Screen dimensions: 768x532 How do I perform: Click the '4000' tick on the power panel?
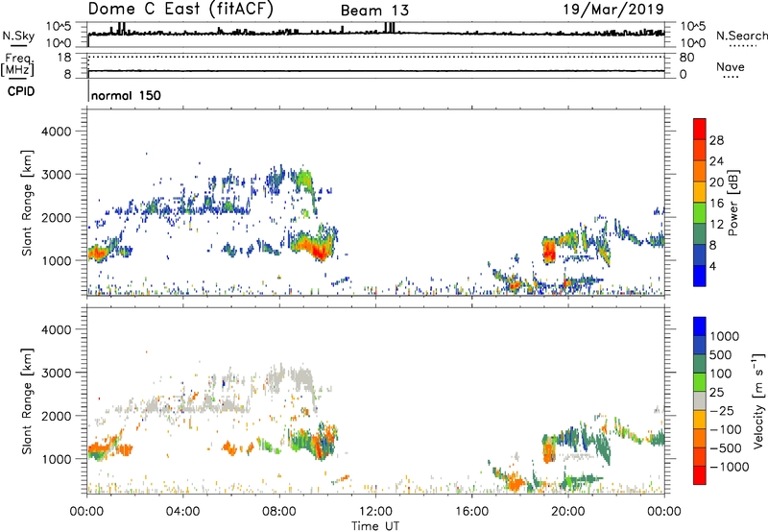(x=57, y=132)
